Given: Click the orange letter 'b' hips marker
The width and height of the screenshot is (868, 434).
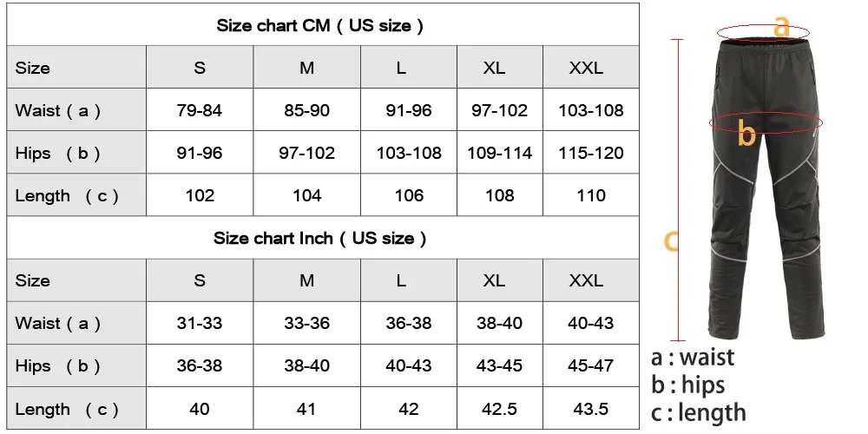Looking at the screenshot, I should click(746, 133).
